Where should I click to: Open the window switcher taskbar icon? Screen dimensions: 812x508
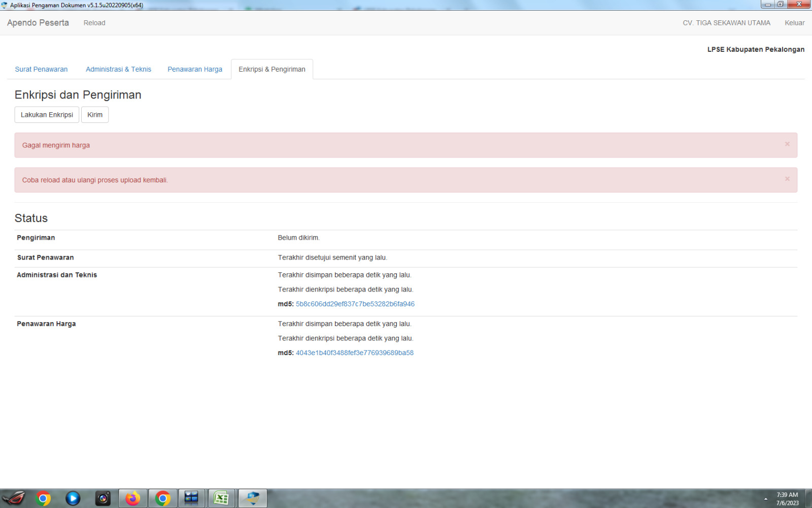click(192, 498)
